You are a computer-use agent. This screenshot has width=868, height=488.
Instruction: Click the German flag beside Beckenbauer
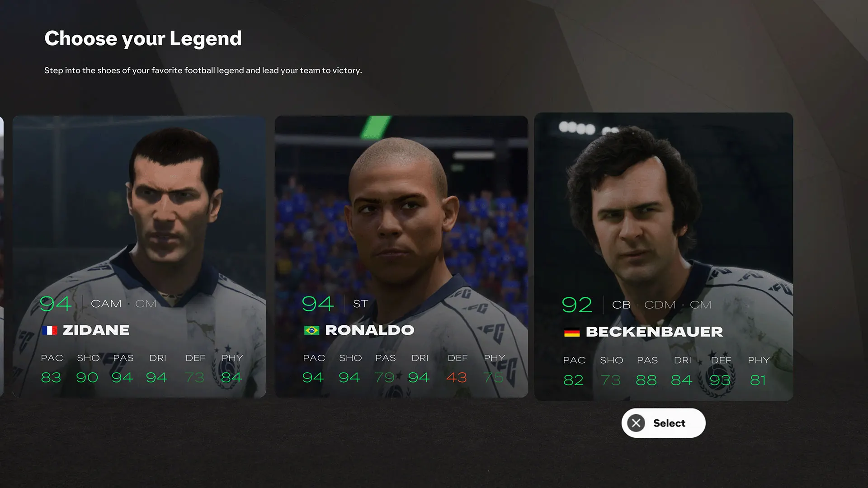click(x=572, y=332)
